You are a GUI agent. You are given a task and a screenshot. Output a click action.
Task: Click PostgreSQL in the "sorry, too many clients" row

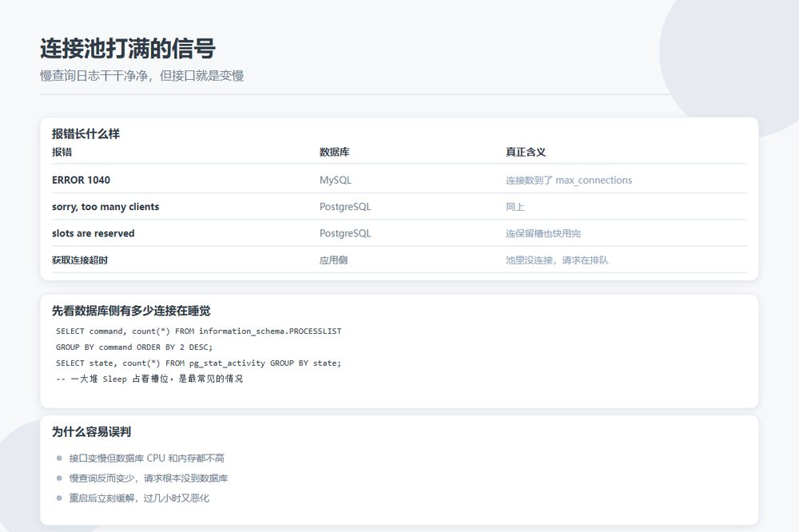coord(345,206)
